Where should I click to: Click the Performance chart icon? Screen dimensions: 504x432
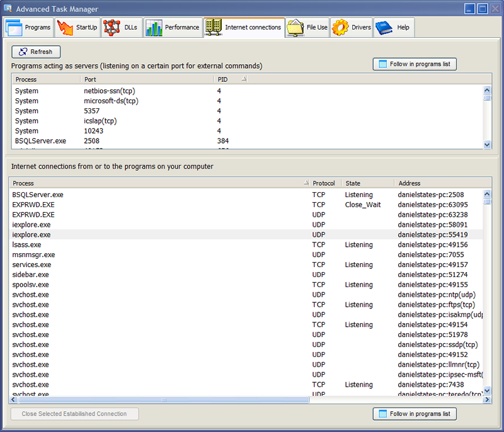pyautogui.click(x=154, y=28)
